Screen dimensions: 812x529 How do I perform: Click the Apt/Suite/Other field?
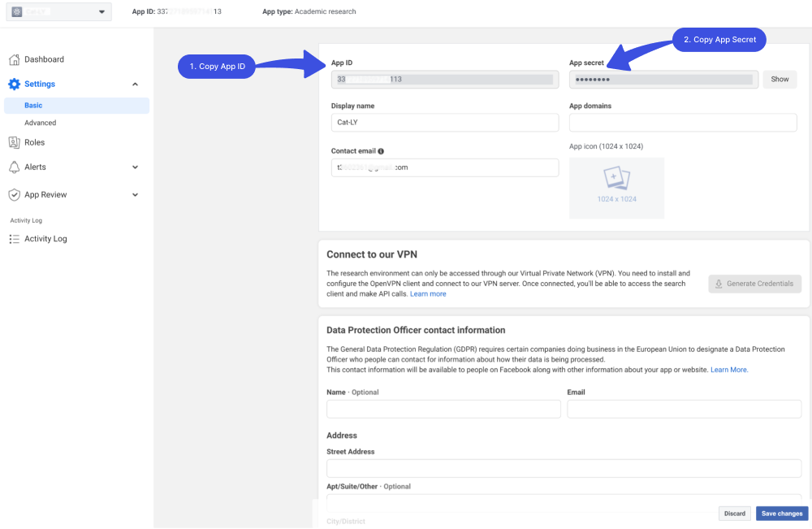tap(564, 503)
